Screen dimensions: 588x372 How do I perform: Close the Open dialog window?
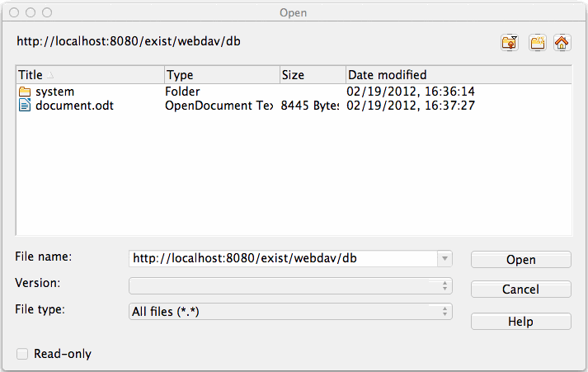pyautogui.click(x=15, y=13)
